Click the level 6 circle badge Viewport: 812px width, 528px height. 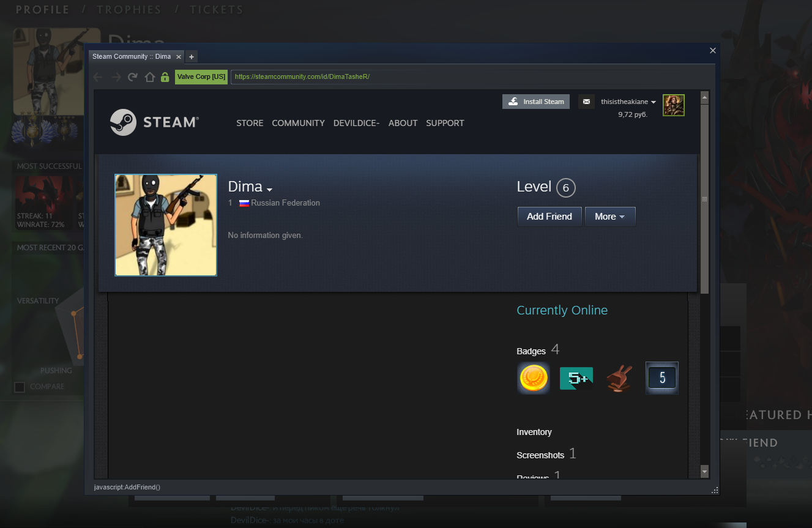coord(566,188)
